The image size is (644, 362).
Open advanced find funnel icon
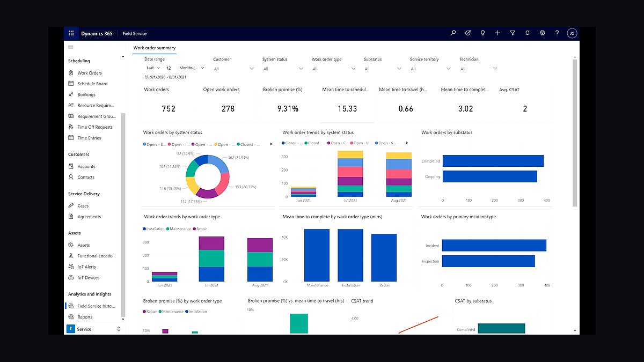tap(513, 33)
